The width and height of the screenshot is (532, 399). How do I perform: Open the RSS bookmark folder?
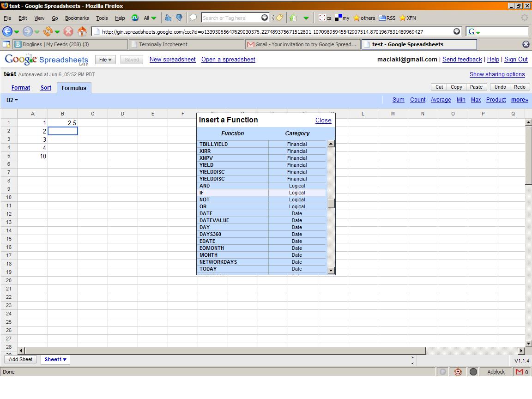(x=387, y=18)
